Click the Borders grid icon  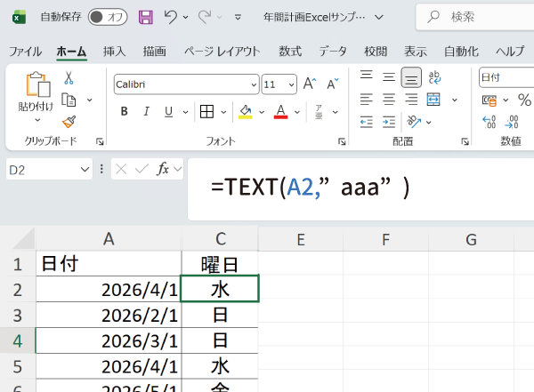tap(206, 111)
